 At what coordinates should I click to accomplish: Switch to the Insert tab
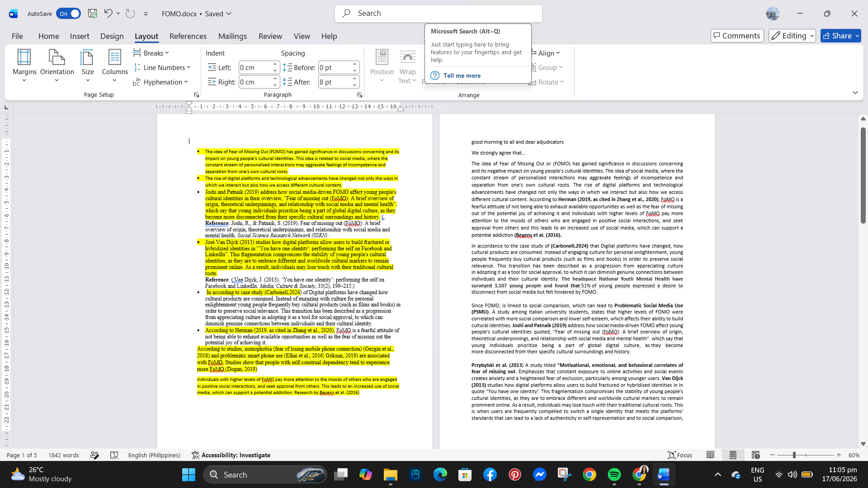(x=80, y=36)
